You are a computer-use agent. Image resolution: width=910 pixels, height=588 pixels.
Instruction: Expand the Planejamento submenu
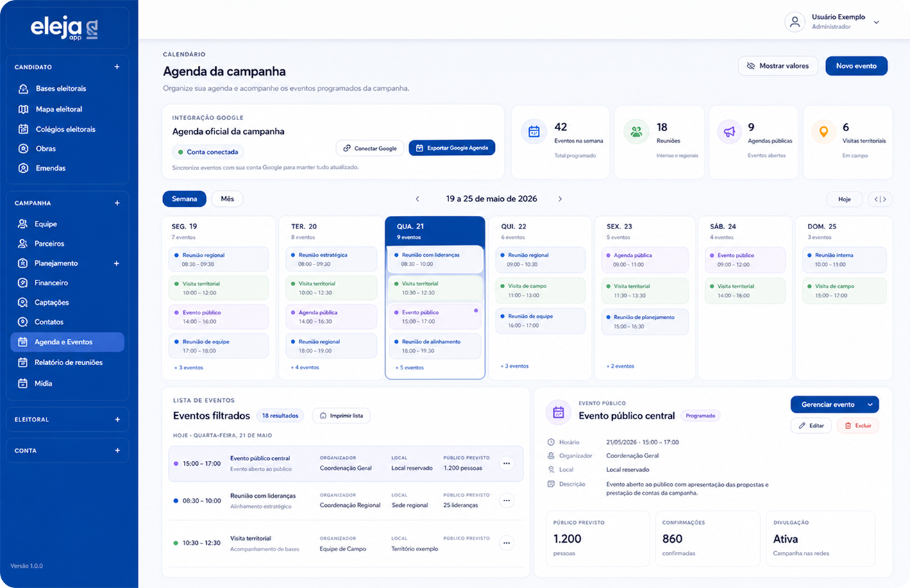tap(117, 263)
